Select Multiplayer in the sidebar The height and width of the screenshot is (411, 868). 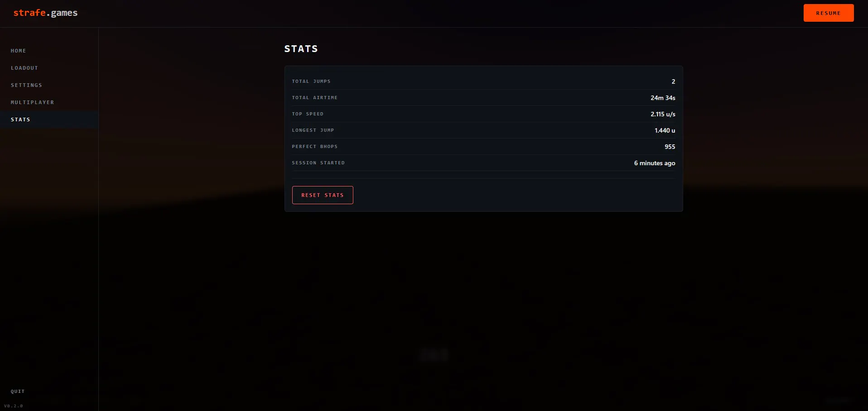[x=49, y=102]
